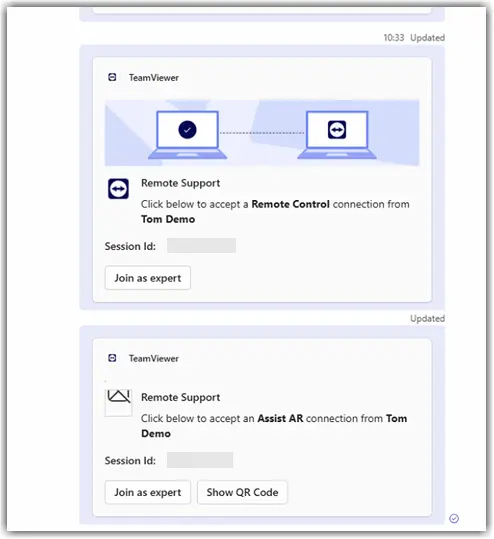Click the TeamViewer laptop in the banner

(337, 135)
